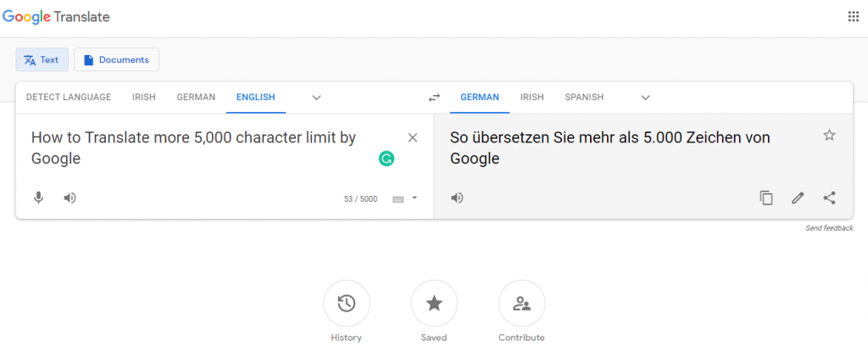Copy the translation to clipboard
868x357 pixels.
(766, 198)
